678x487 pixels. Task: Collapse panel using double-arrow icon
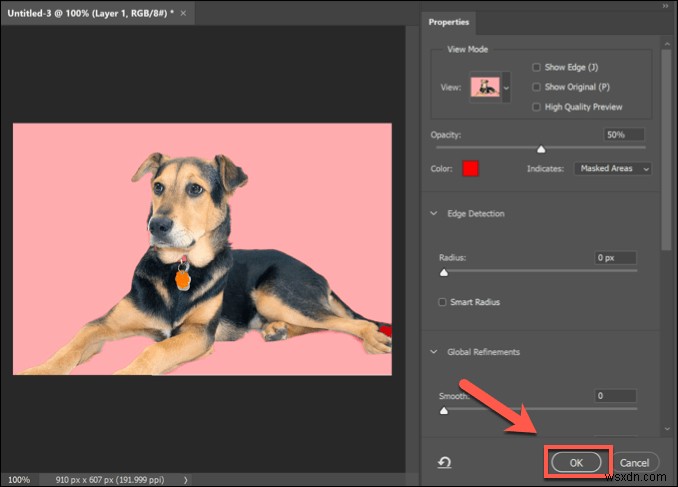tap(665, 6)
